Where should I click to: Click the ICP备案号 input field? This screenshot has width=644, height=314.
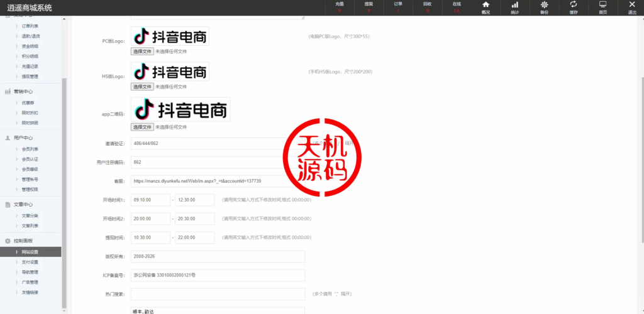[x=217, y=275]
